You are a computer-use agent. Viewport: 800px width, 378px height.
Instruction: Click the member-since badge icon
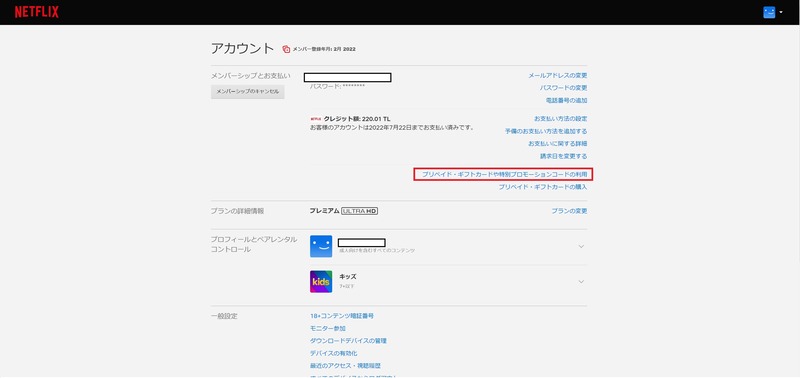pyautogui.click(x=286, y=49)
